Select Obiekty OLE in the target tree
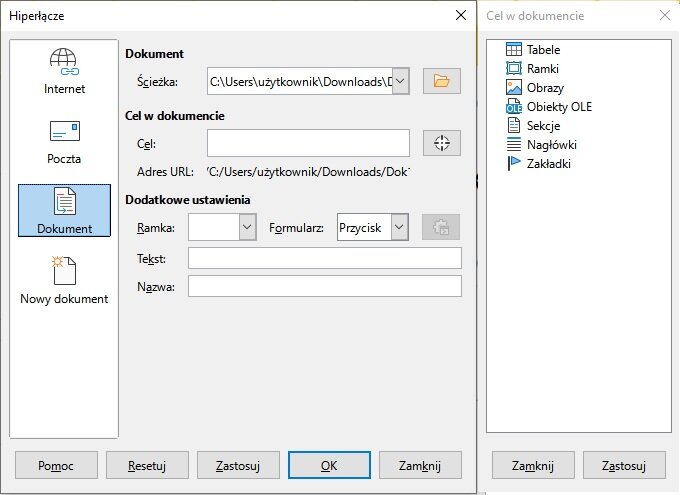The image size is (680, 495). pyautogui.click(x=559, y=106)
